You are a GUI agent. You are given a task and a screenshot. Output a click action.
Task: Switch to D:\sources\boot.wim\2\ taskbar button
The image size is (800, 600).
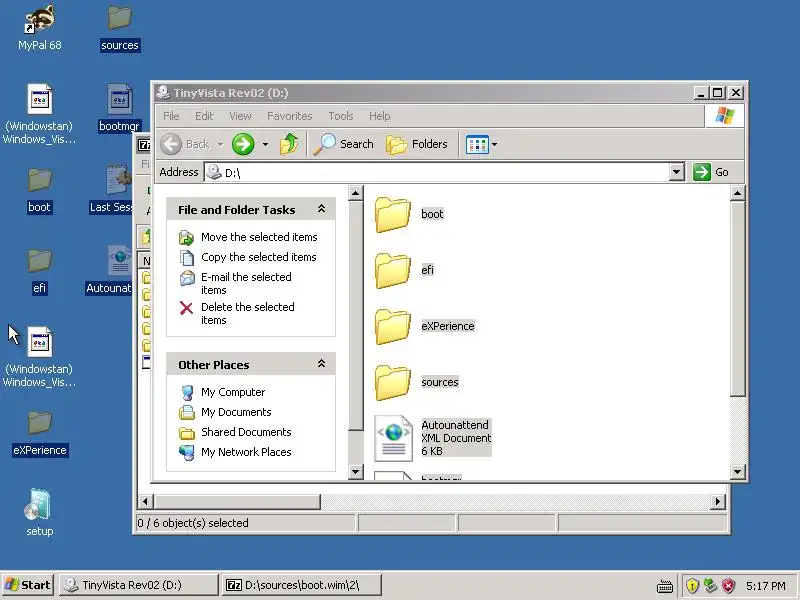302,585
